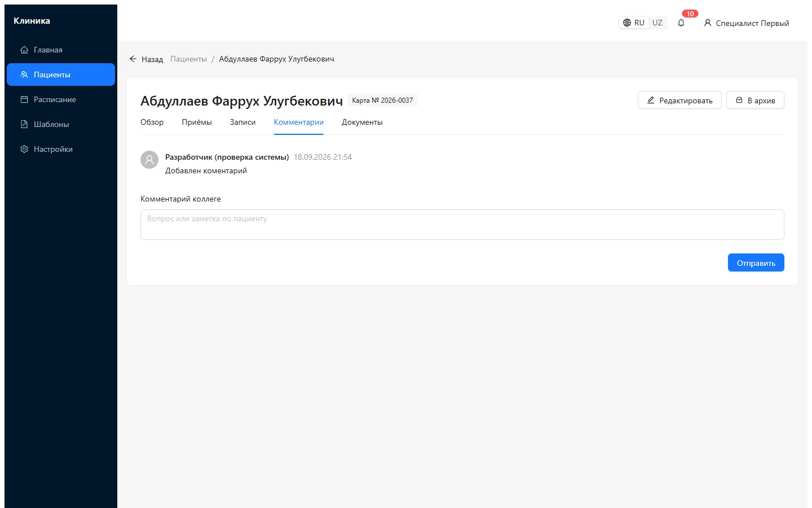Click the Карта № 2026-0037 tag
Screen dimensions: 812x508
(x=382, y=100)
